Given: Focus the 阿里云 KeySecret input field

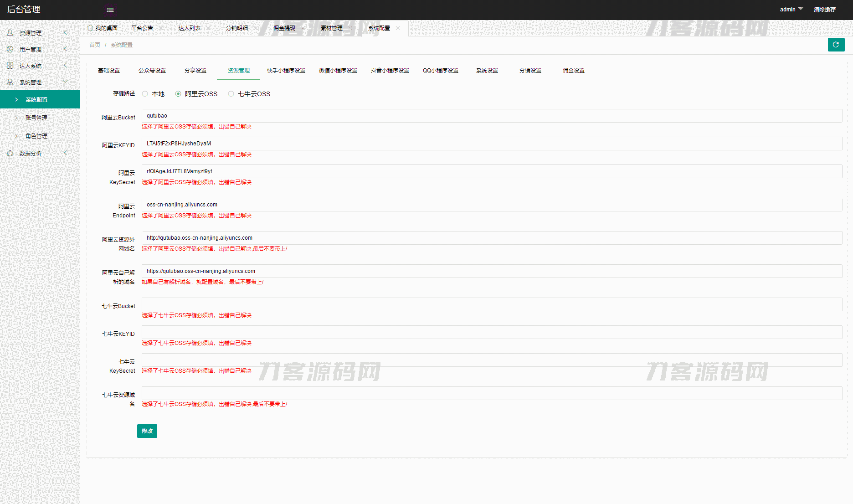Looking at the screenshot, I should [x=492, y=171].
